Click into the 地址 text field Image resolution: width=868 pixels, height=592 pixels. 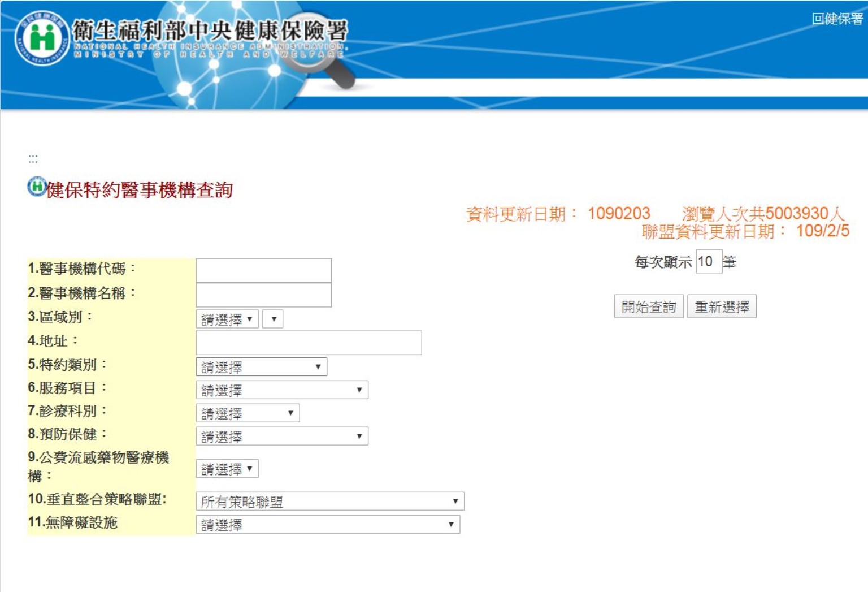tap(309, 343)
